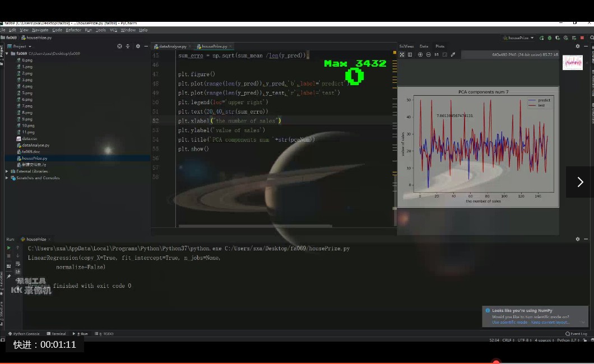
Task: Locate current file in Project tree
Action: 120,46
